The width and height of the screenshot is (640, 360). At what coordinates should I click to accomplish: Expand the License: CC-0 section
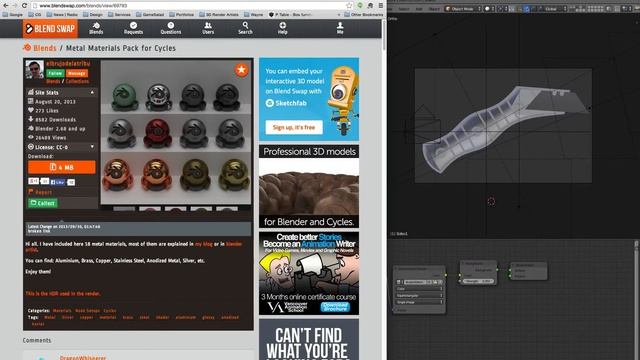tap(61, 147)
